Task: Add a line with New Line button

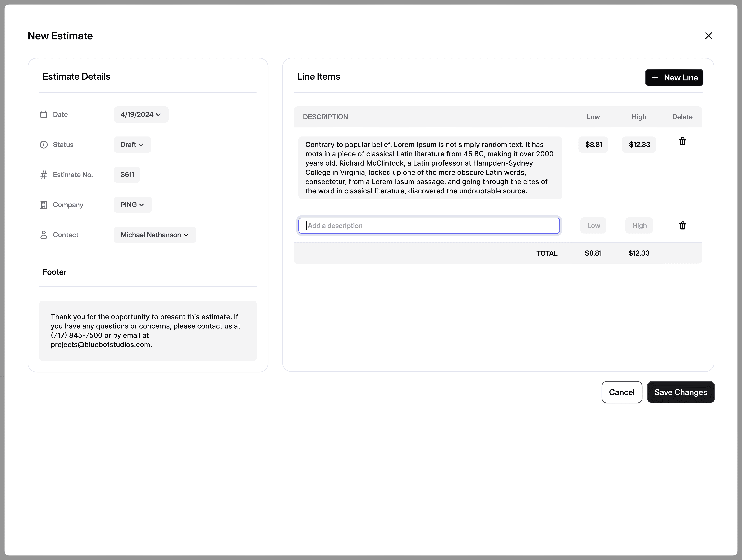Action: 674,77
